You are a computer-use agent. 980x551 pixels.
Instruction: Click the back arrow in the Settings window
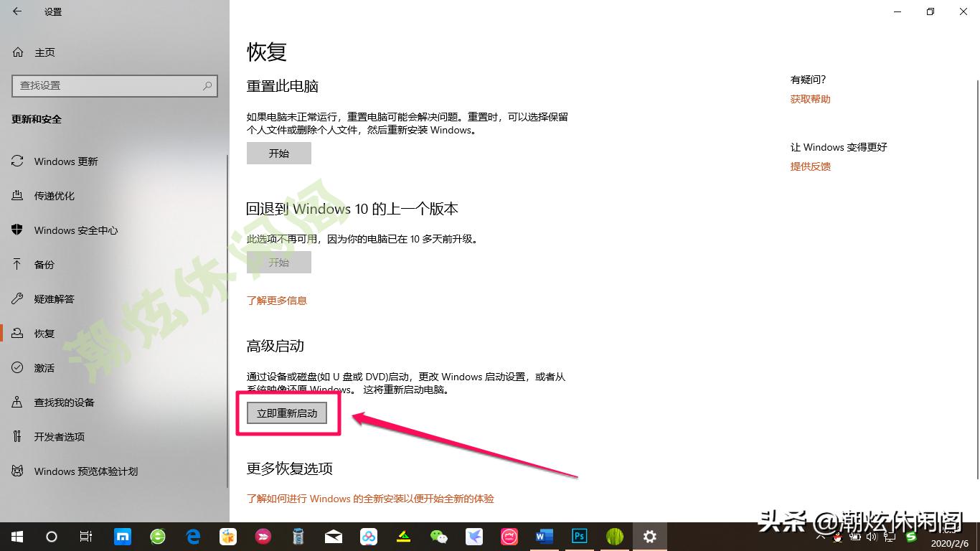[x=17, y=11]
